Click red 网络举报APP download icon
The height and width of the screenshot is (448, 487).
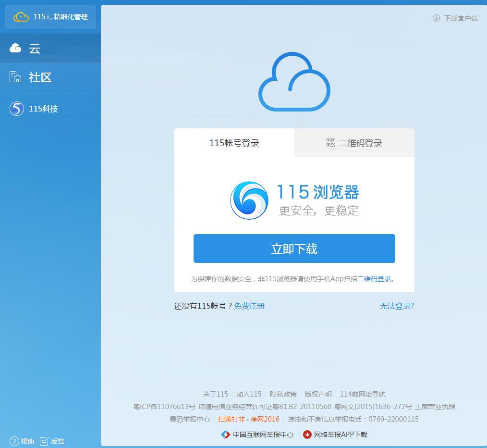point(307,435)
